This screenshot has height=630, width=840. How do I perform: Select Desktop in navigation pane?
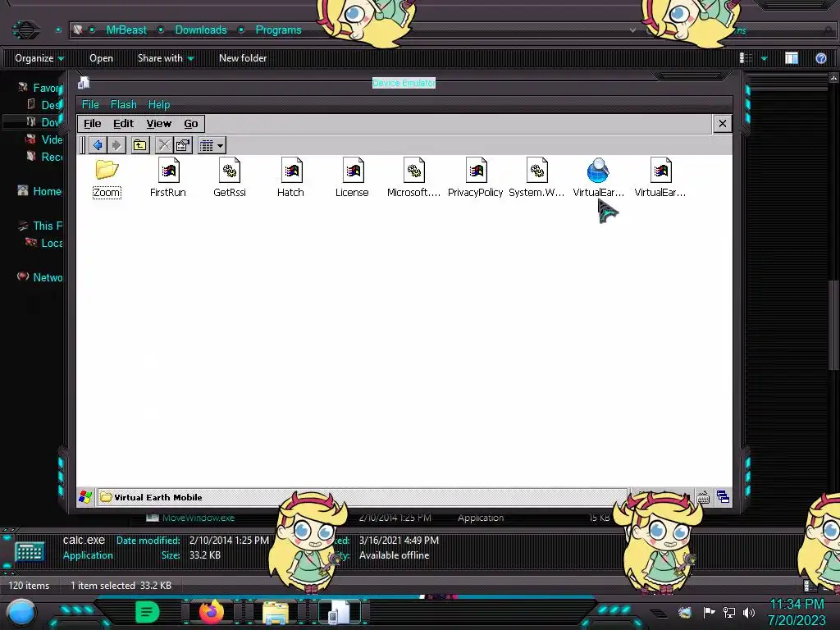coord(46,105)
